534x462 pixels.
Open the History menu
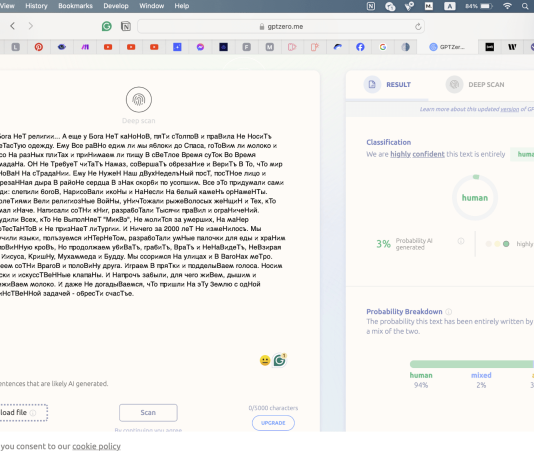tap(36, 6)
